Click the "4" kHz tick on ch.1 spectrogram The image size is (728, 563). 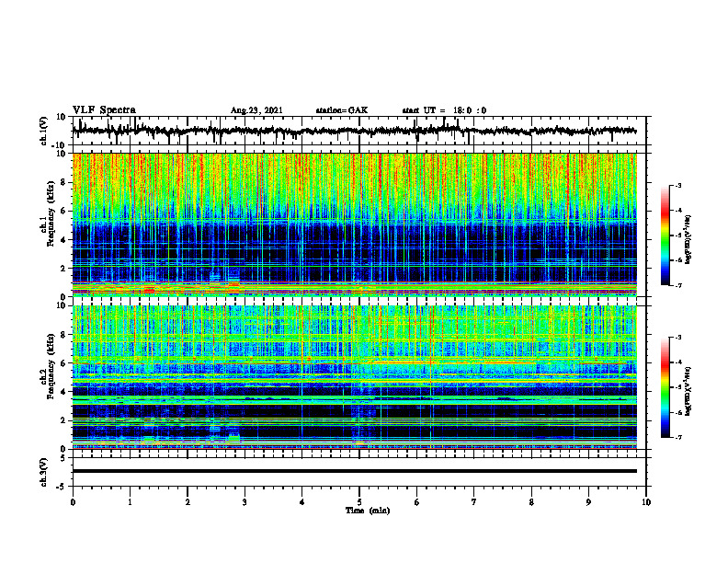point(63,240)
